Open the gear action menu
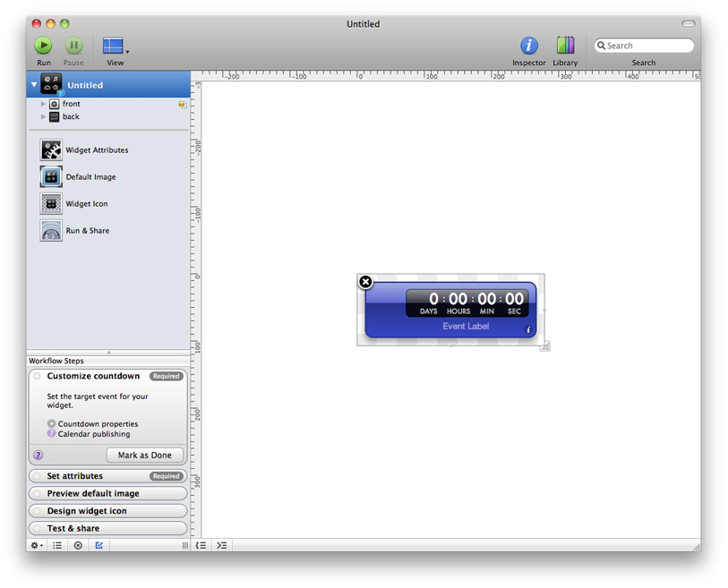This screenshot has width=728, height=588. (34, 545)
